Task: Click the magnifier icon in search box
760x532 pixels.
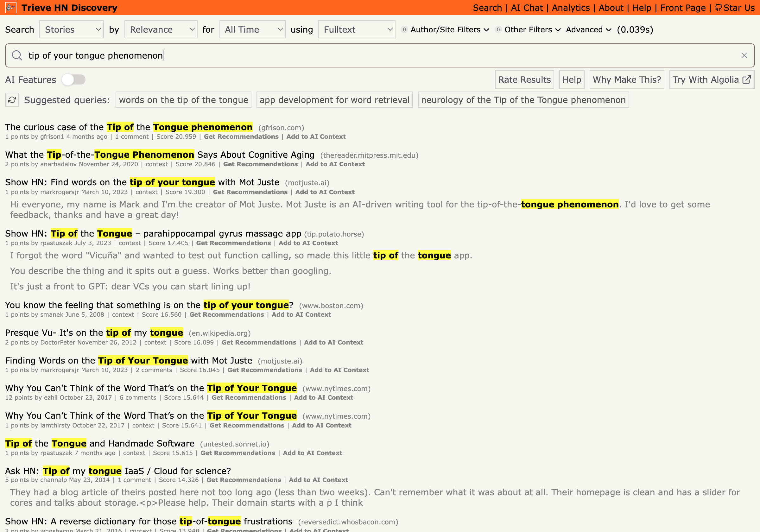Action: (17, 55)
